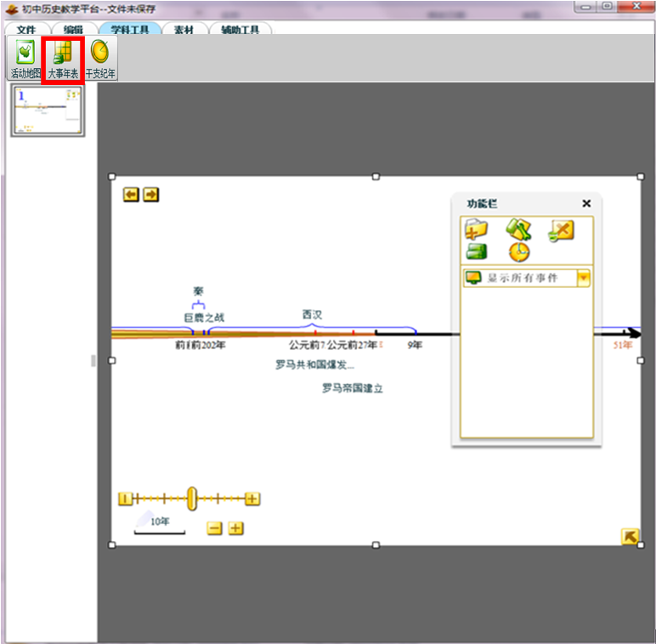Click the folder-plus icon in 功能栏
This screenshot has height=644, width=656.
475,229
